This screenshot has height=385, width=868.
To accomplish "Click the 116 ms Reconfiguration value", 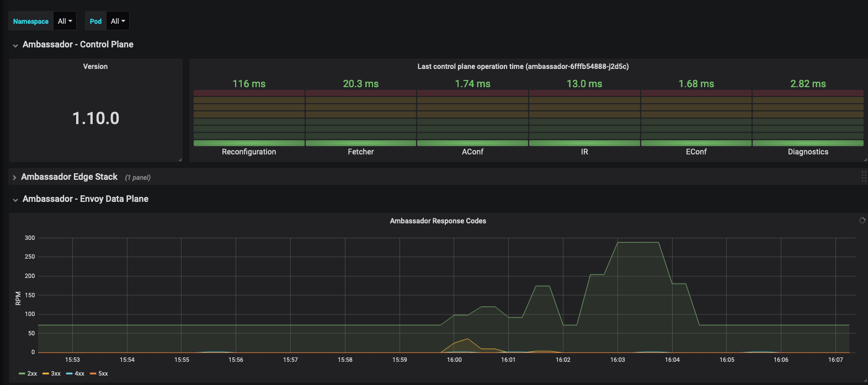I will point(249,84).
